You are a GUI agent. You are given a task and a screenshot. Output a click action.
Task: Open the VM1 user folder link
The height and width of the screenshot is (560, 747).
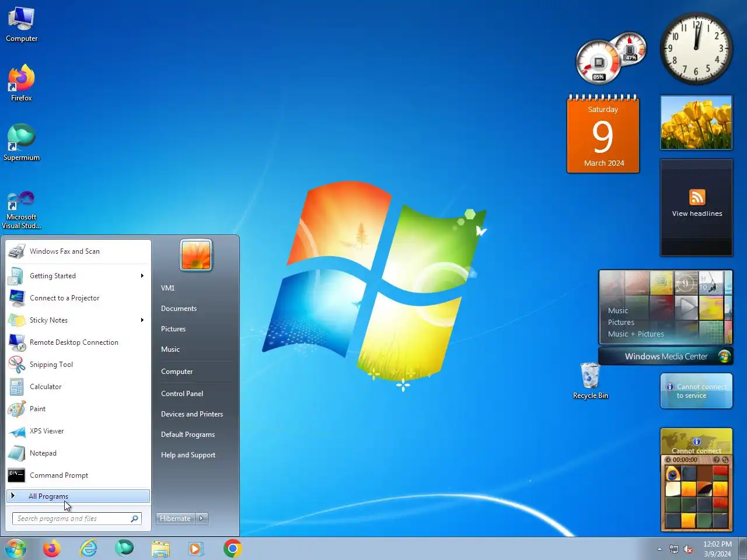(x=168, y=288)
